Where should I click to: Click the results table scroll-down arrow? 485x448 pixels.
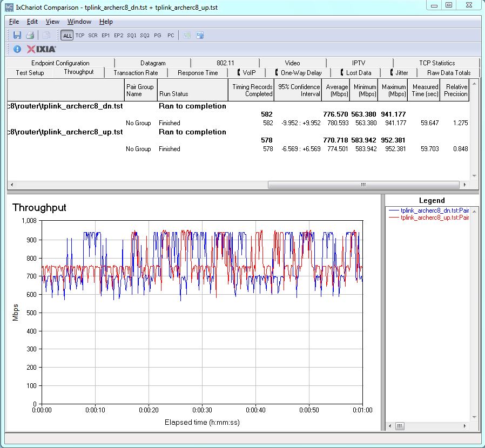point(474,175)
